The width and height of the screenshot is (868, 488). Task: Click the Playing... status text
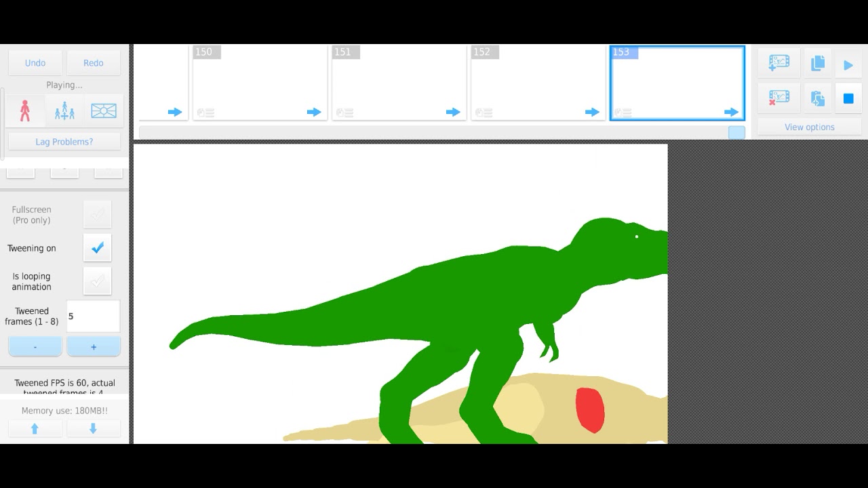click(64, 85)
